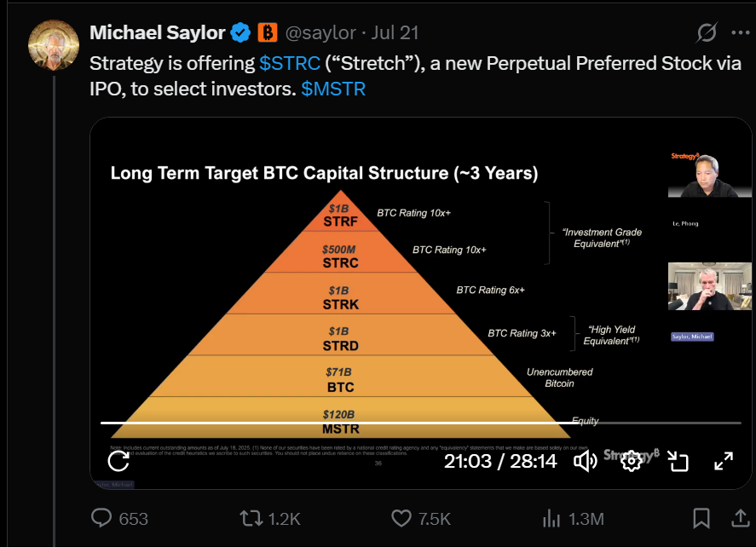Share the post via upload icon
Screen dimensions: 756x547
[x=741, y=518]
